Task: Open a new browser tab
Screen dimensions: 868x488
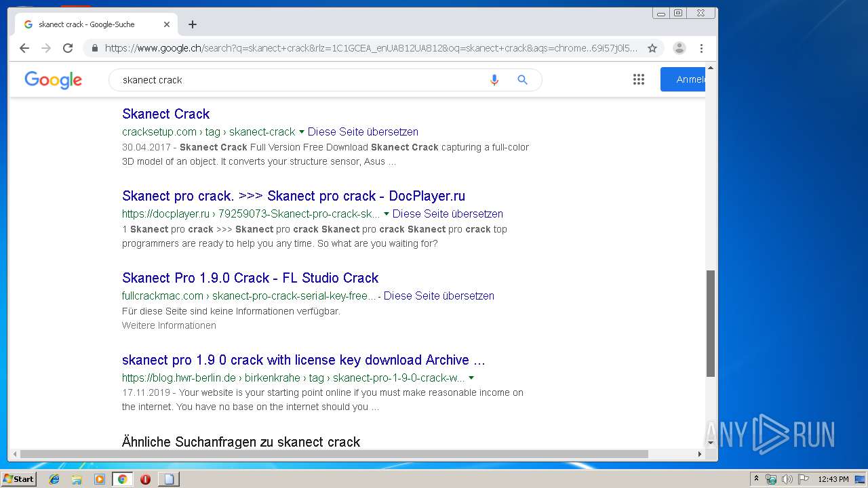Action: click(x=193, y=24)
